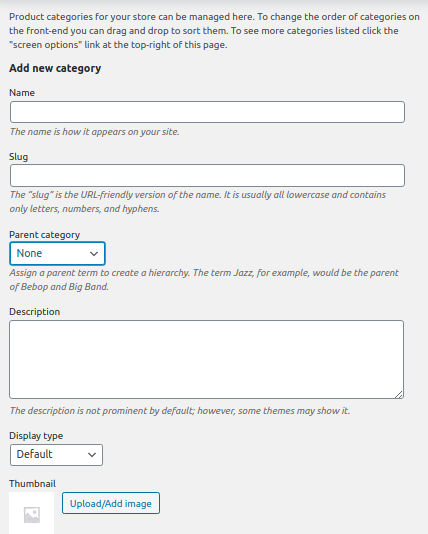This screenshot has height=534, width=428.
Task: Click the Upload/Add image button
Action: pyautogui.click(x=111, y=503)
